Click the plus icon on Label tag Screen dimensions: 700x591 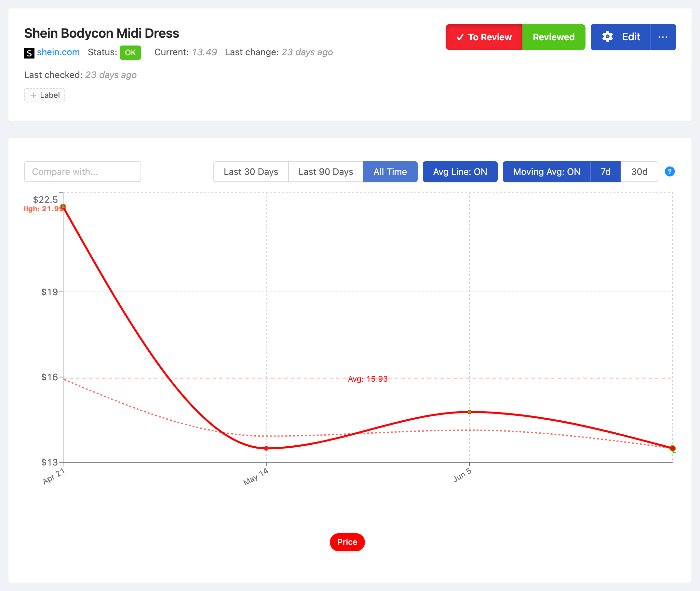pos(33,95)
